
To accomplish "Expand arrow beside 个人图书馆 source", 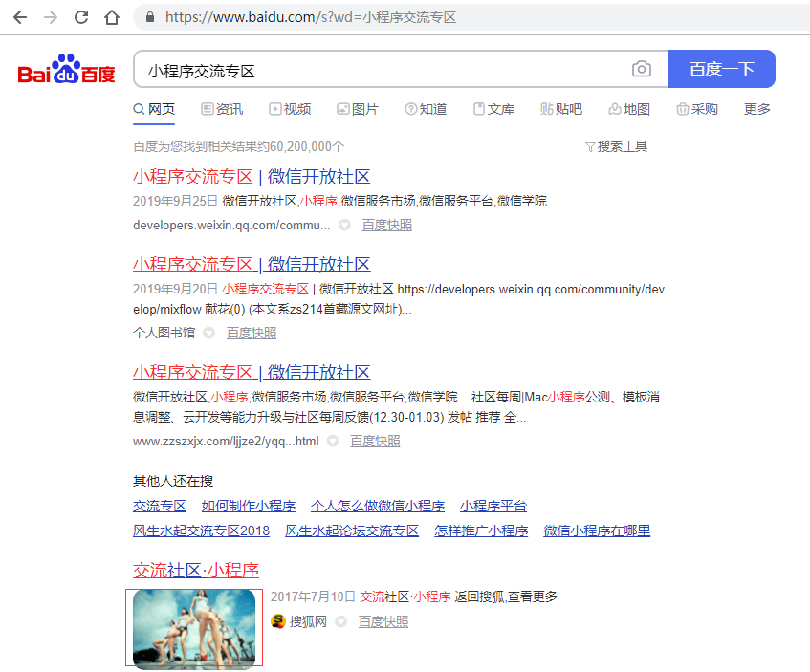I will [x=208, y=334].
